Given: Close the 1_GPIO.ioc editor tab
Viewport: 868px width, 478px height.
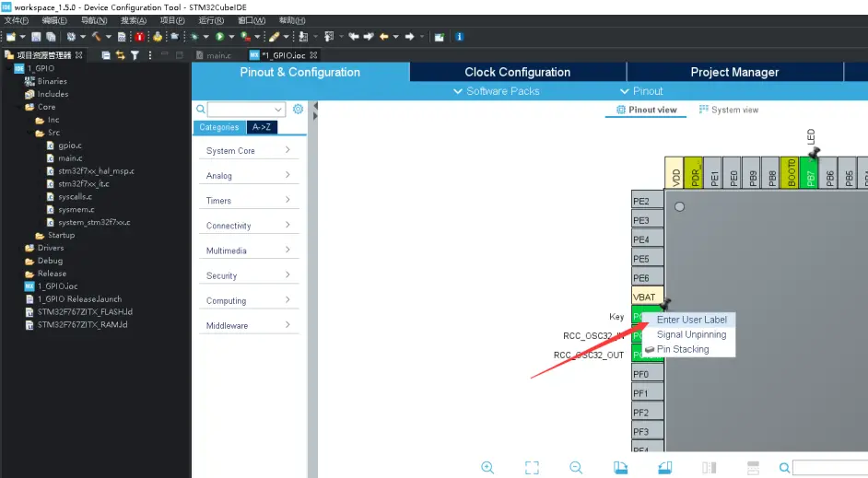Looking at the screenshot, I should pyautogui.click(x=314, y=55).
